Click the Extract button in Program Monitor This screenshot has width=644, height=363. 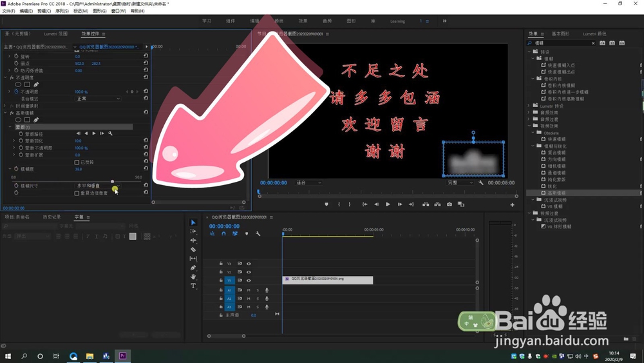[438, 204]
